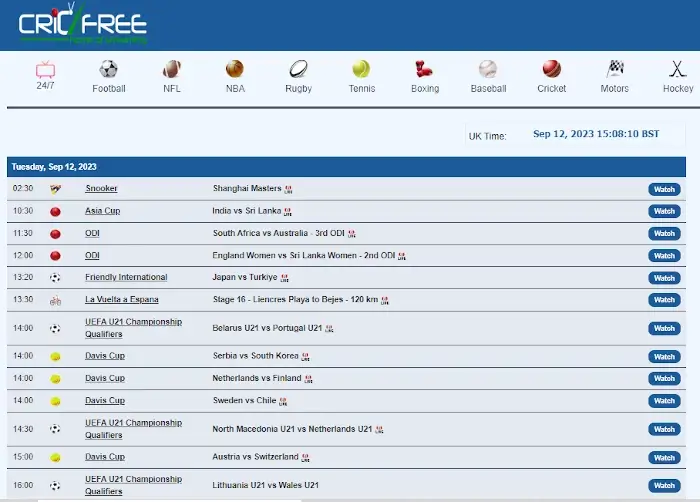
Task: Open the ODI link in the 12:00 row
Action: click(x=92, y=255)
